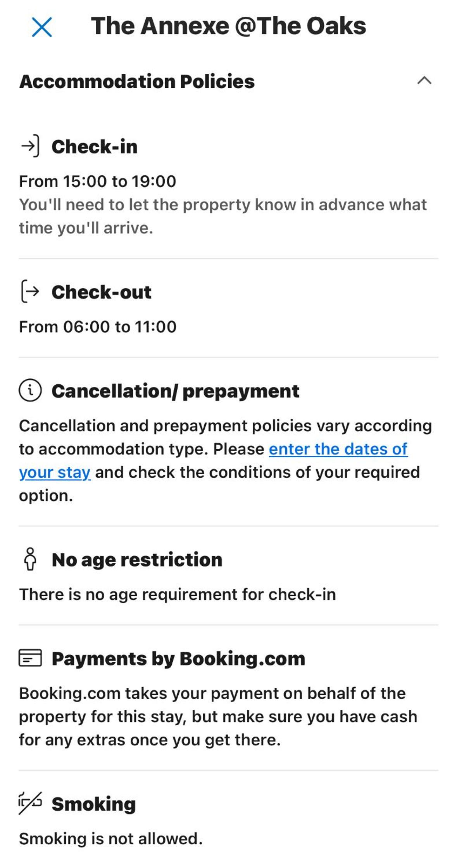Tap the Check-in heading text
Viewport: 457px width, 868px height.
95,147
